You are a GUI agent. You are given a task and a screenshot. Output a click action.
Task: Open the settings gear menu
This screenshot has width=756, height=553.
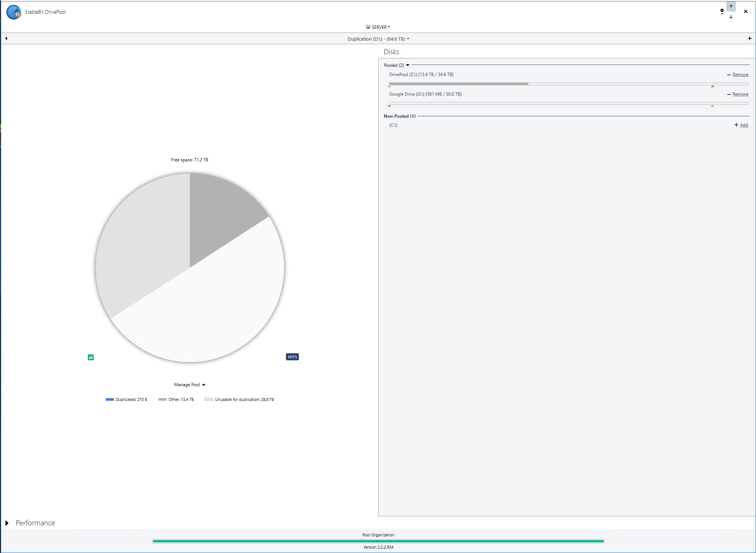click(x=722, y=11)
